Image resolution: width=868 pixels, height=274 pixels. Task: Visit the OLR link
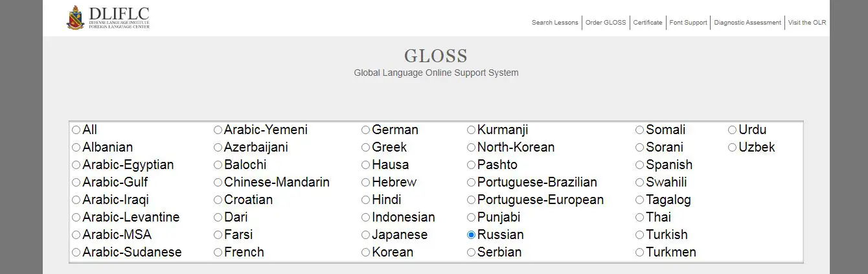point(807,23)
